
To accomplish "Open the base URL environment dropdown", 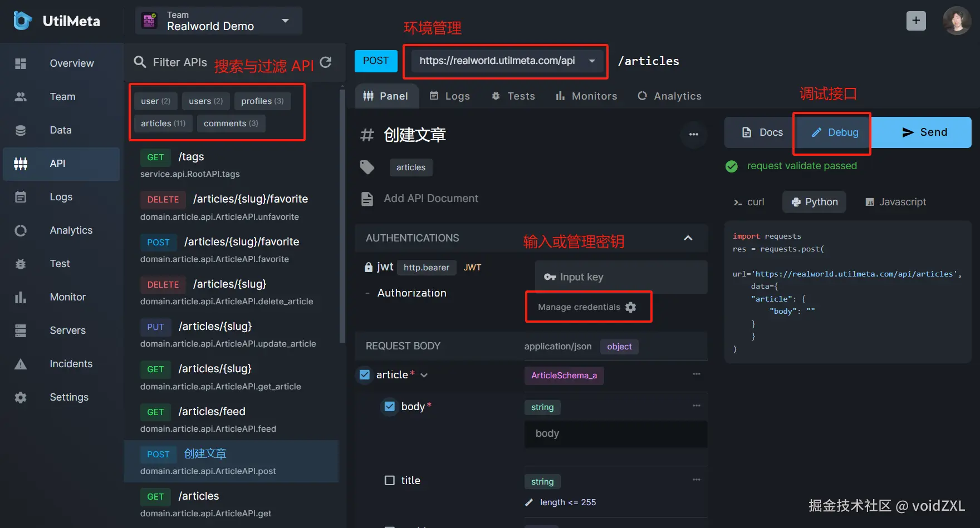I will 507,61.
